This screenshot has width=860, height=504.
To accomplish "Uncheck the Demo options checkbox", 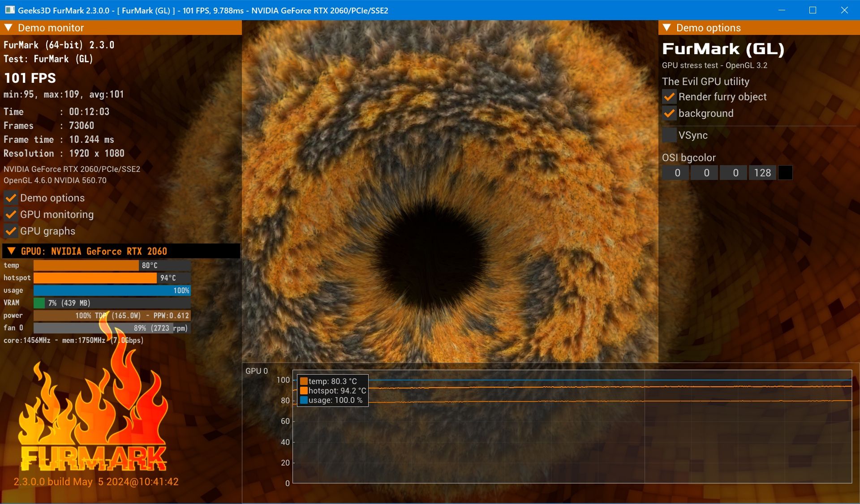I will pos(11,198).
